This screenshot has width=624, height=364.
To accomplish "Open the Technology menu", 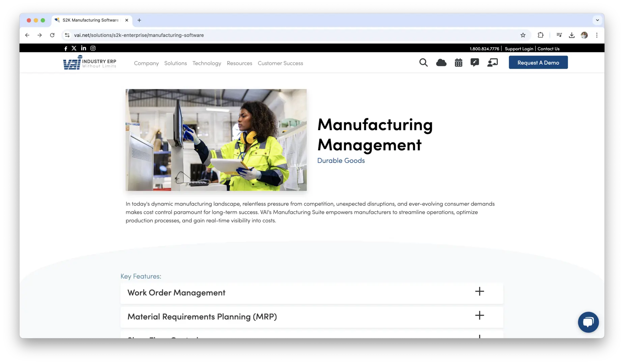I will pyautogui.click(x=207, y=63).
